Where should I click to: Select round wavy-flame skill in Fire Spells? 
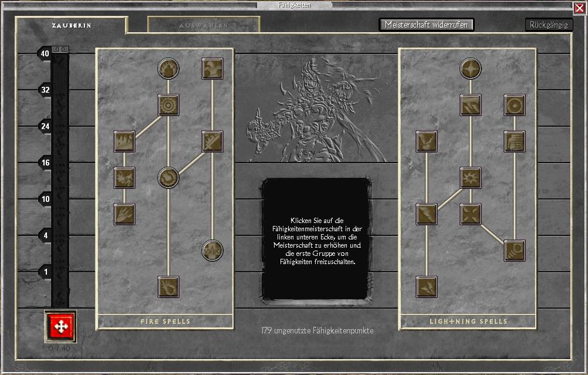[x=212, y=251]
